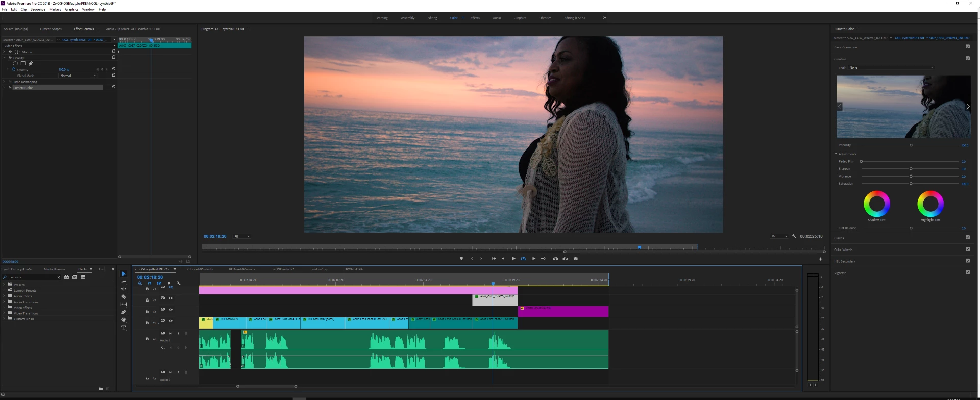Step forward one frame in Program monitor
980x400 pixels.
coord(533,259)
